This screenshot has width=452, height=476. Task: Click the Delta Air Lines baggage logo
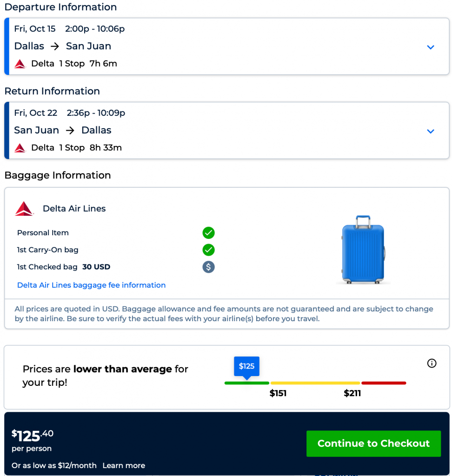24,209
